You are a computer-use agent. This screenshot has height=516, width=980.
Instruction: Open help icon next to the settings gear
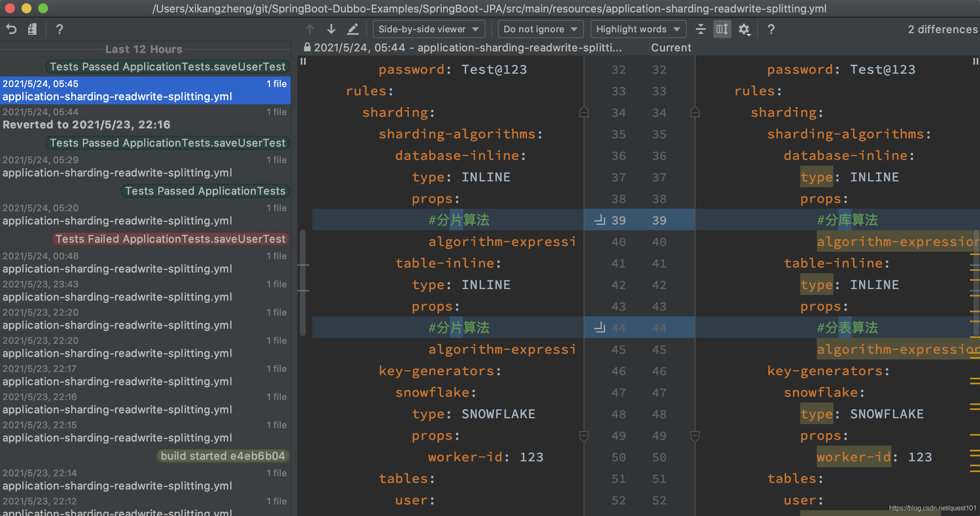[771, 29]
